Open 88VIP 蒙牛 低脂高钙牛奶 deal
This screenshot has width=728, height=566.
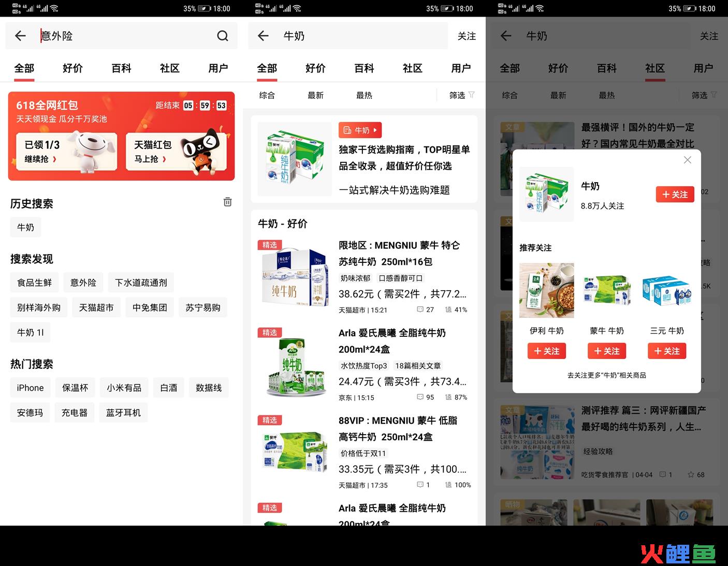point(364,453)
